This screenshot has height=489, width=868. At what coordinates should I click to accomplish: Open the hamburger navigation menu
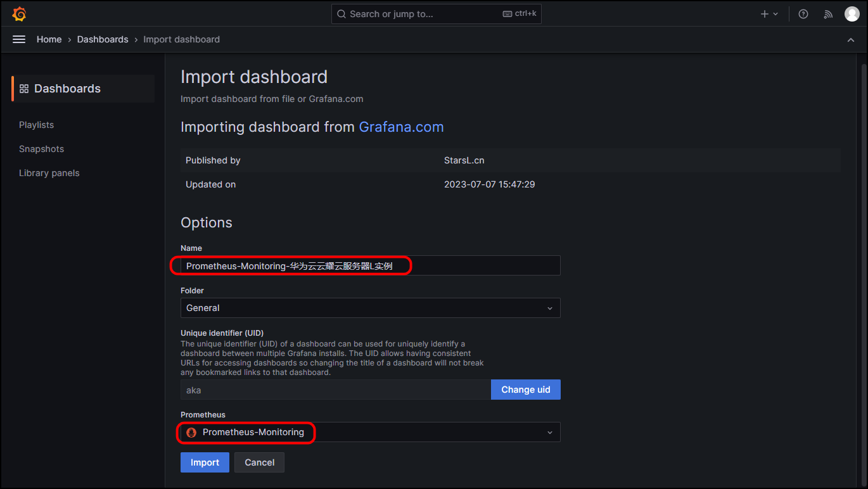pos(19,39)
